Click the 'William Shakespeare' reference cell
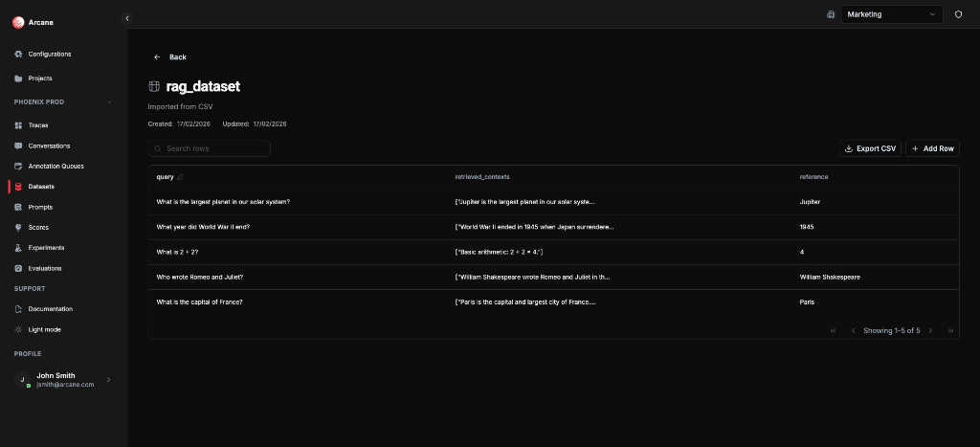Image resolution: width=980 pixels, height=447 pixels. 830,277
